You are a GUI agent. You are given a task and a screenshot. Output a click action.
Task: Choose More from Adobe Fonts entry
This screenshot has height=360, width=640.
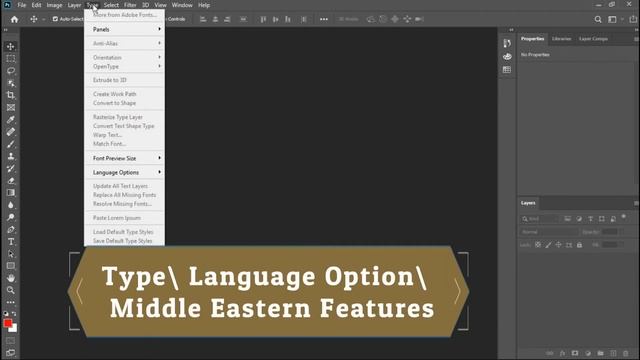[x=124, y=15]
